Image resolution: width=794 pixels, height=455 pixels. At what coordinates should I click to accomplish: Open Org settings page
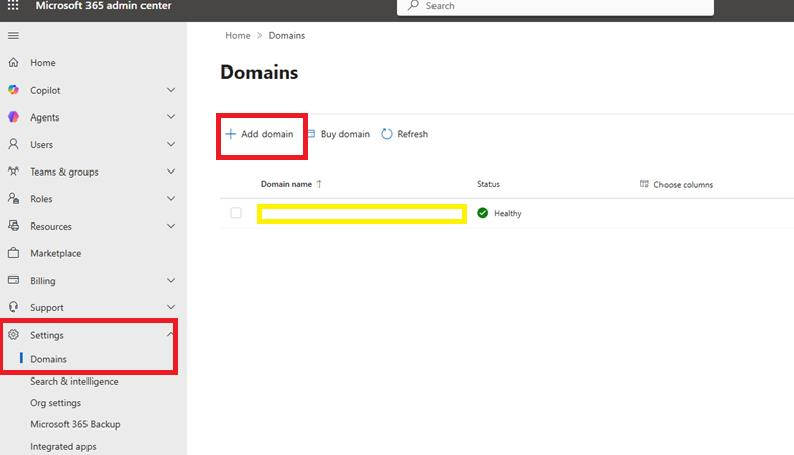(55, 403)
